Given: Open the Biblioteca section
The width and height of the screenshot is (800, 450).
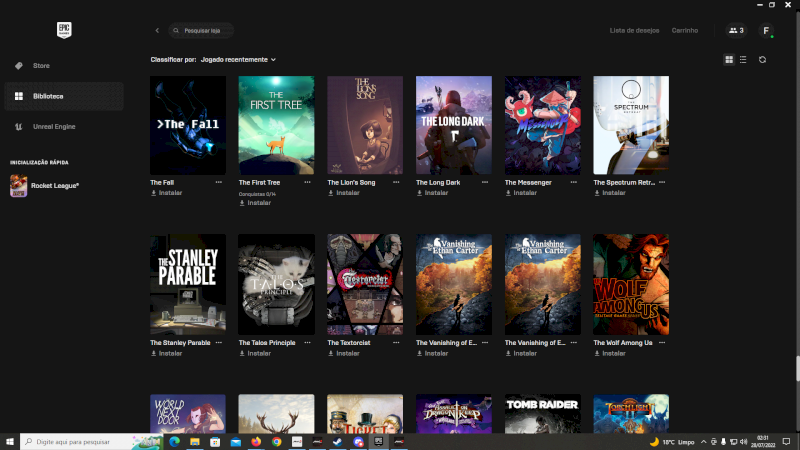Looking at the screenshot, I should coord(64,96).
